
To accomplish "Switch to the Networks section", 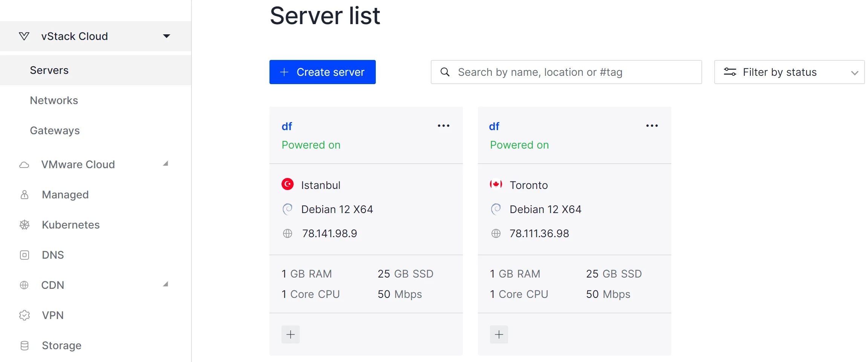I will [x=54, y=100].
